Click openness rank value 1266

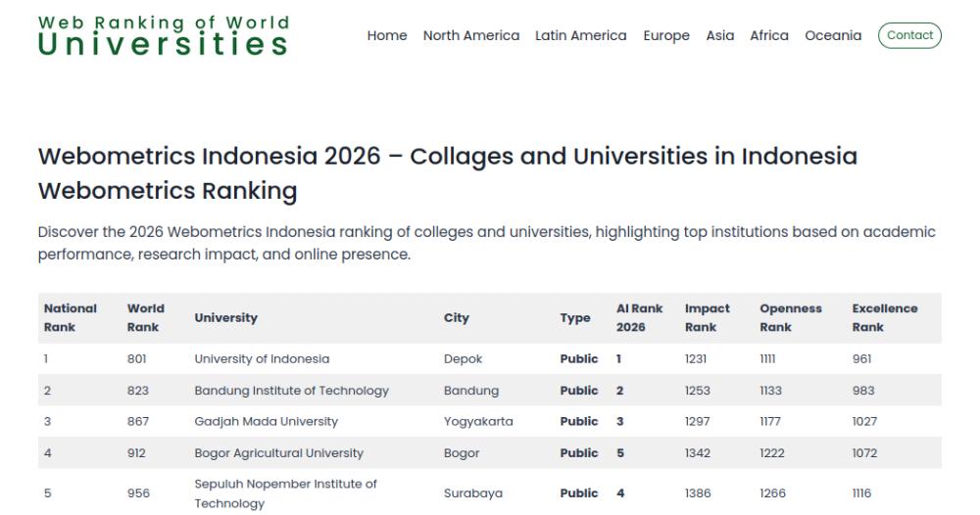[773, 493]
